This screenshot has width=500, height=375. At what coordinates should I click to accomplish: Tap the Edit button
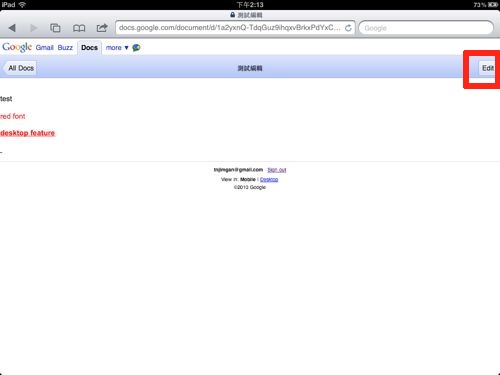coord(487,68)
